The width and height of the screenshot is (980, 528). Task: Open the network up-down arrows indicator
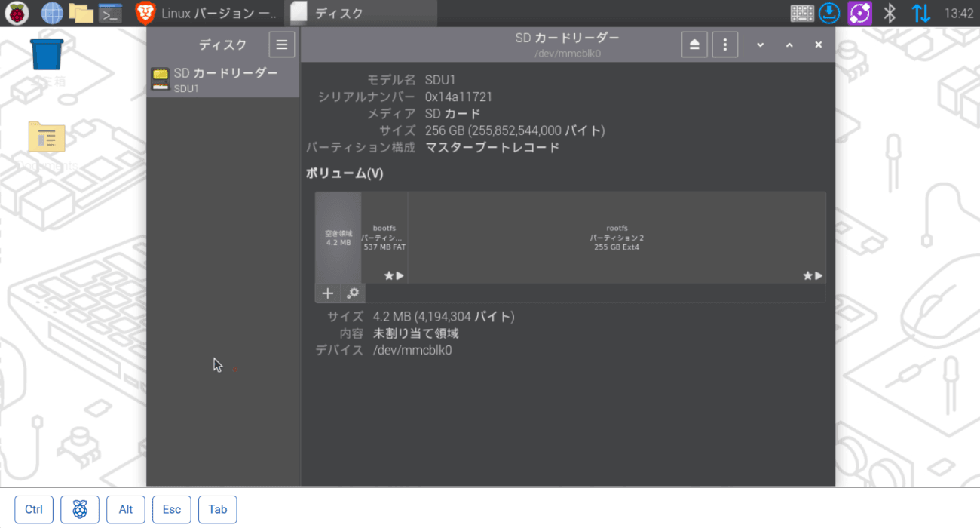(x=920, y=13)
